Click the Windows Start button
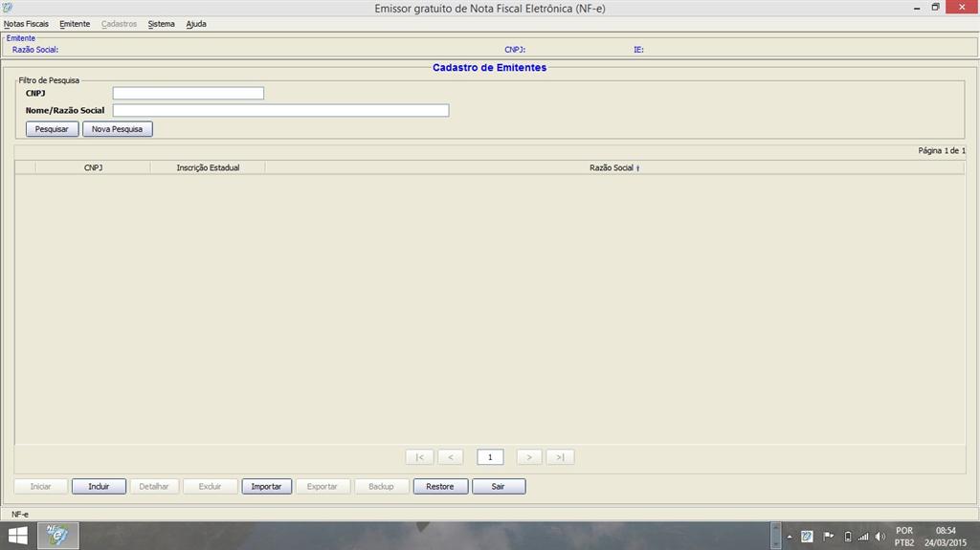This screenshot has width=980, height=550. (x=17, y=536)
